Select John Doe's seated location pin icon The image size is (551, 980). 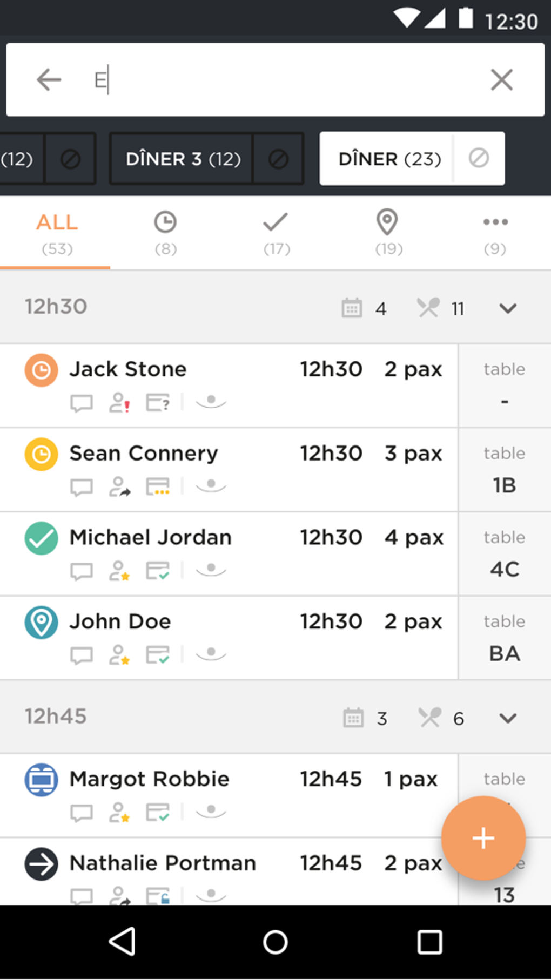(41, 622)
